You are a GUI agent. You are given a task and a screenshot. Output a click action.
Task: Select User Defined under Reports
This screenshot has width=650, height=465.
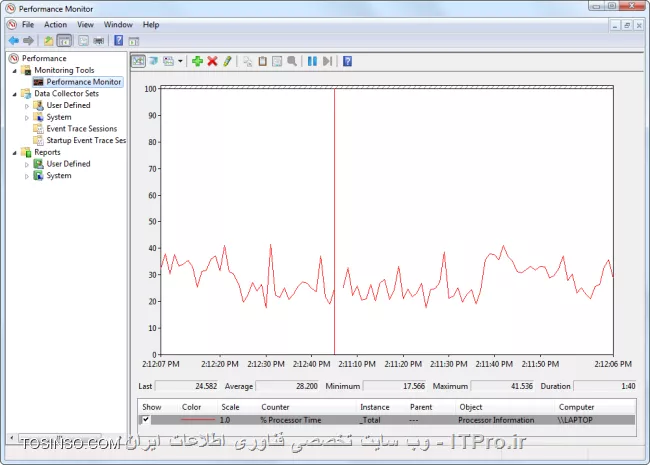68,164
